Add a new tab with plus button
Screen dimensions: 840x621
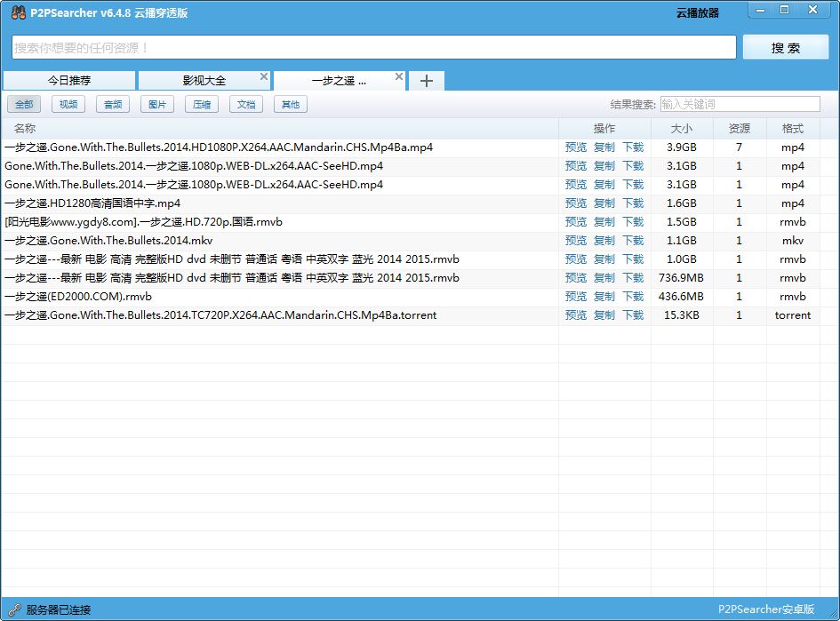pos(427,81)
